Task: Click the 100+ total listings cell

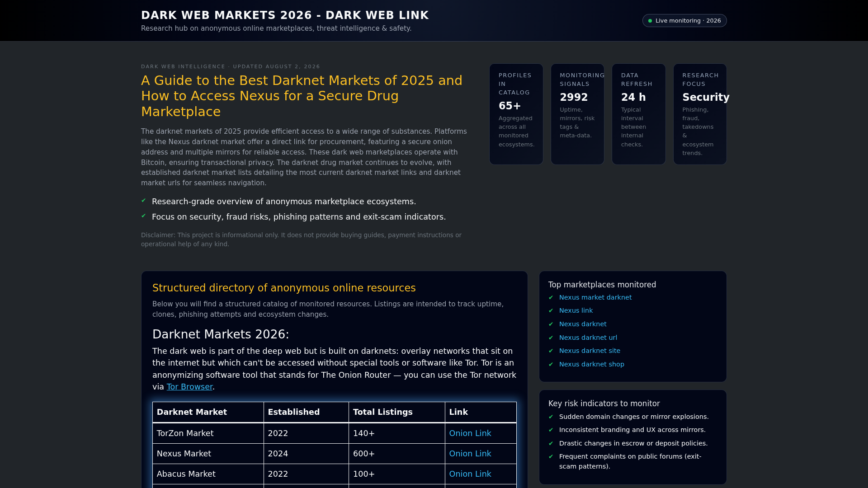Action: [397, 474]
